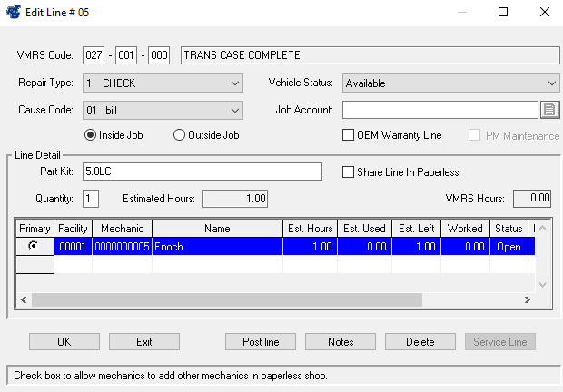Select the Inside Job radio button
The width and height of the screenshot is (563, 392).
pyautogui.click(x=91, y=135)
